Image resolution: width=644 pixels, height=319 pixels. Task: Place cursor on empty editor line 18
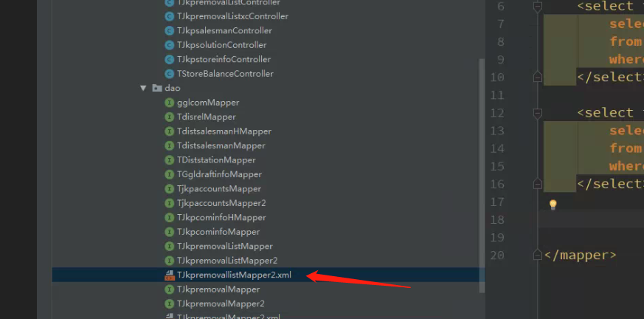592,219
